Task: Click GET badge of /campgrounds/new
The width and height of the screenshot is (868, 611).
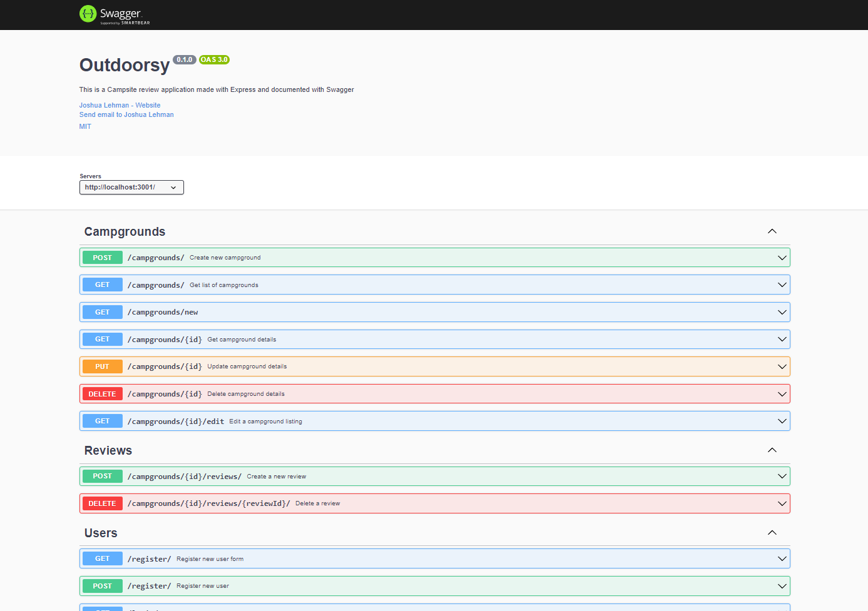Action: click(x=103, y=312)
